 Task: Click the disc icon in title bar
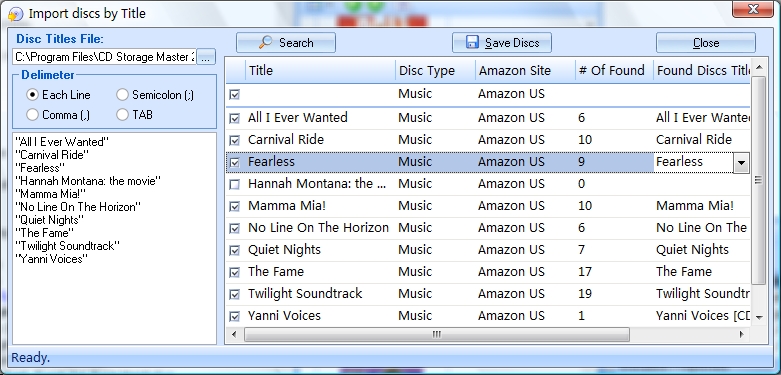point(15,14)
